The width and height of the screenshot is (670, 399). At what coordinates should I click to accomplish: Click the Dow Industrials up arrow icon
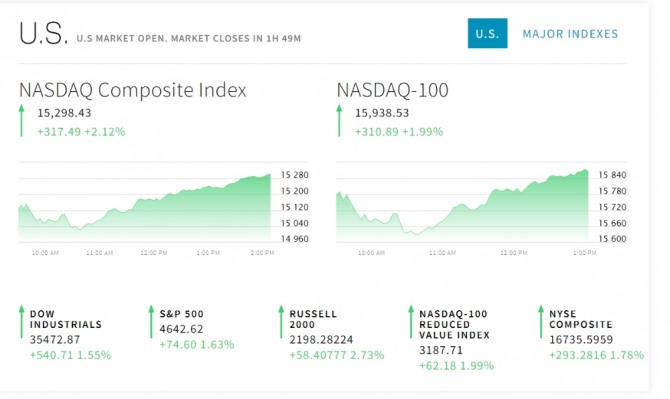click(21, 322)
